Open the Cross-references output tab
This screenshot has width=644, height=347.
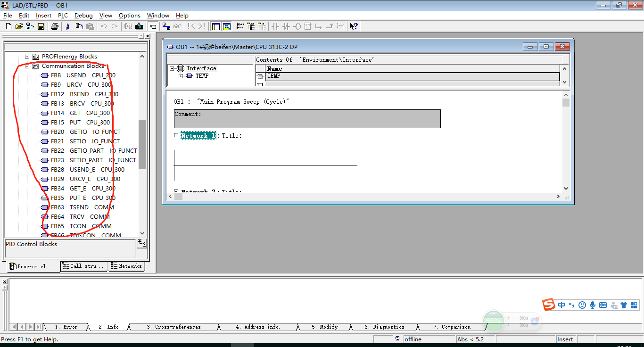[x=173, y=327]
